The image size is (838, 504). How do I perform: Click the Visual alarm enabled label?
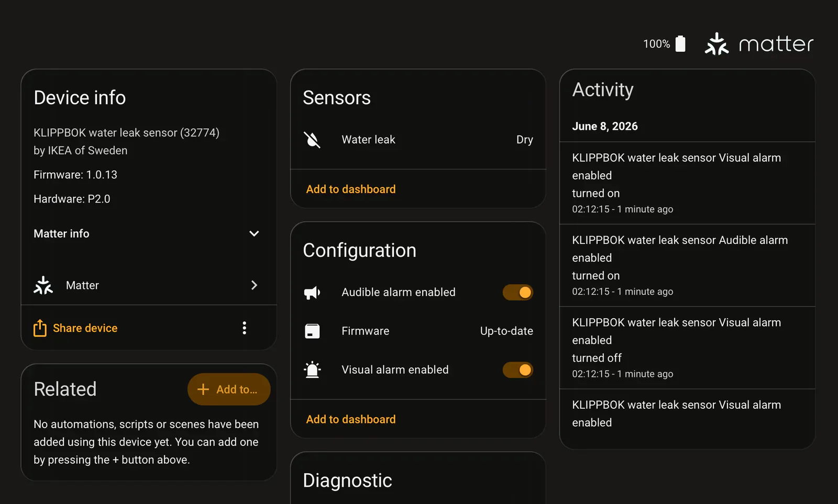395,370
